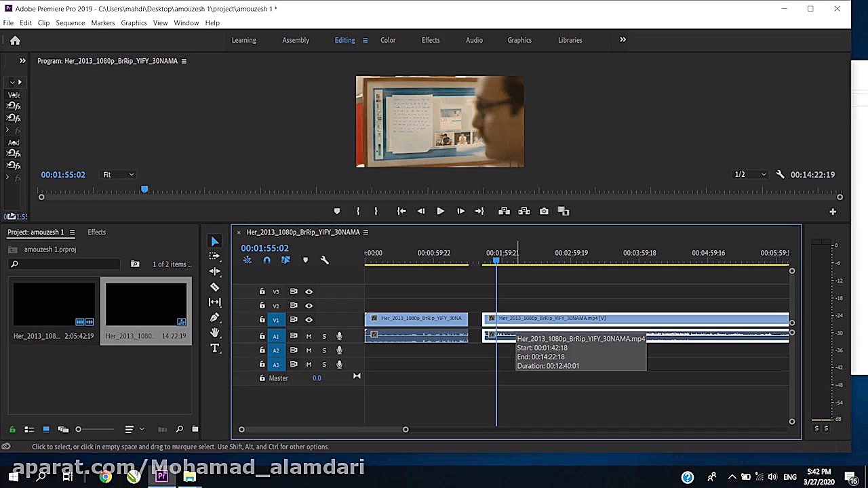
Task: Mute audio track A1
Action: point(309,336)
